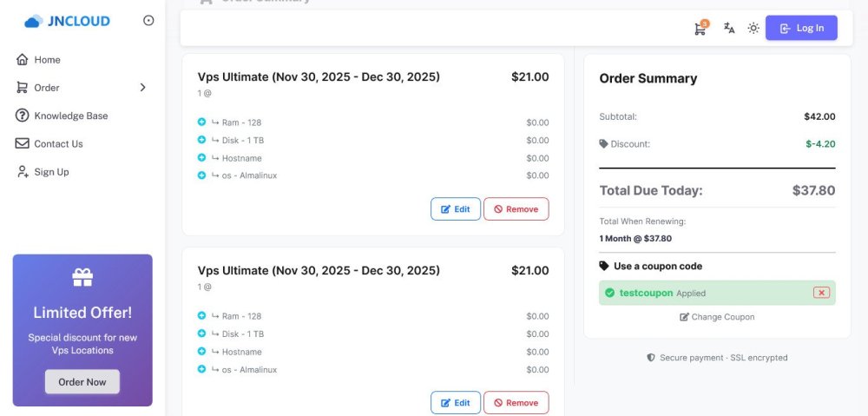
Task: Click the Change Coupon link
Action: (717, 317)
